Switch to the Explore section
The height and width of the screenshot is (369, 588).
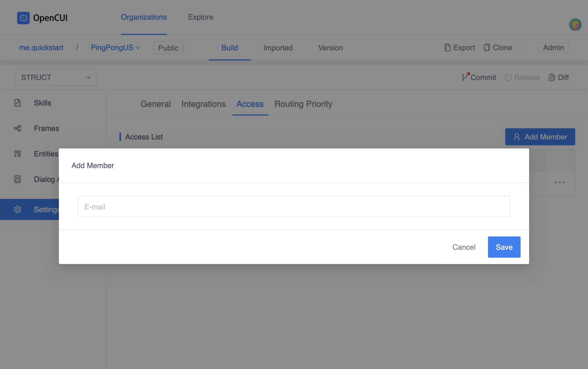click(201, 17)
